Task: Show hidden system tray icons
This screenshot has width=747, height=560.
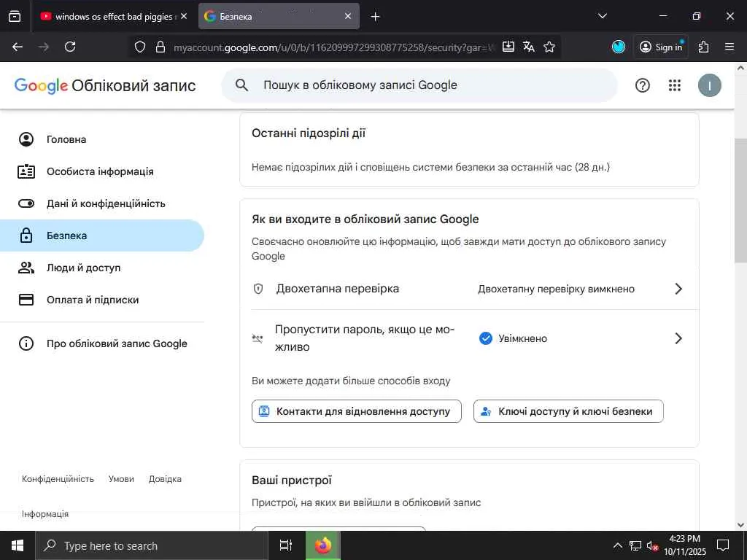Action: [617, 545]
